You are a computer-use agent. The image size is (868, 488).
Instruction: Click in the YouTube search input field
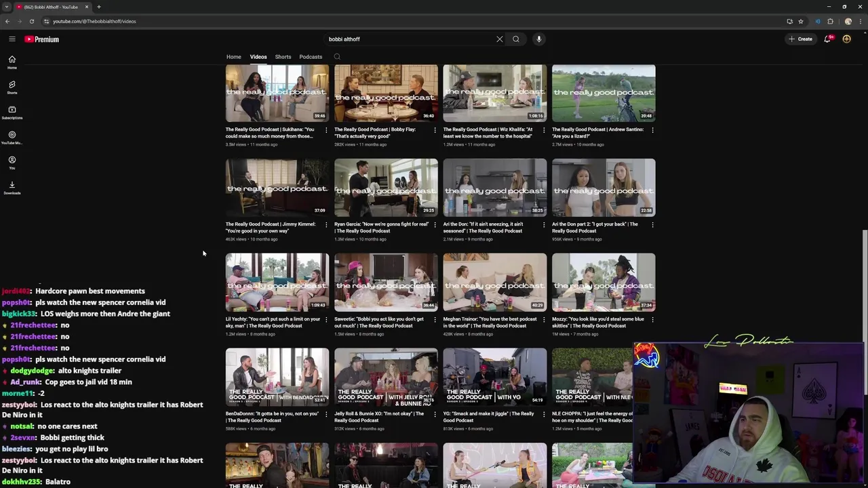(410, 39)
